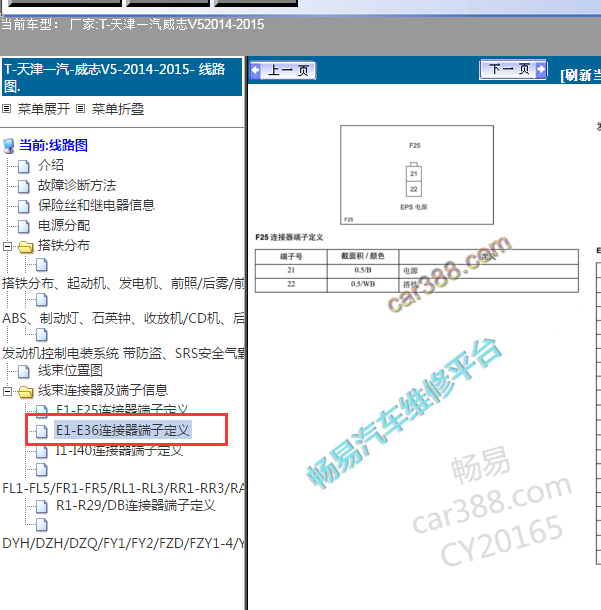Click the icon beside 菜单展开
This screenshot has width=601, height=610.
7,109
